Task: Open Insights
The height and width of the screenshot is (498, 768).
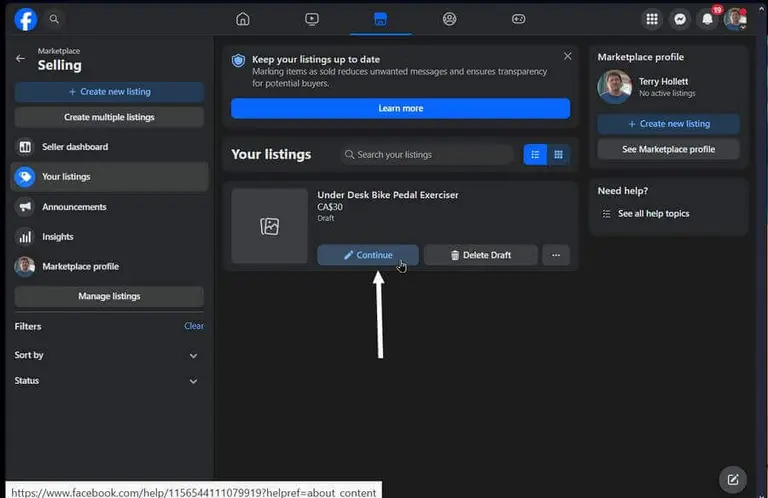Action: [109, 237]
